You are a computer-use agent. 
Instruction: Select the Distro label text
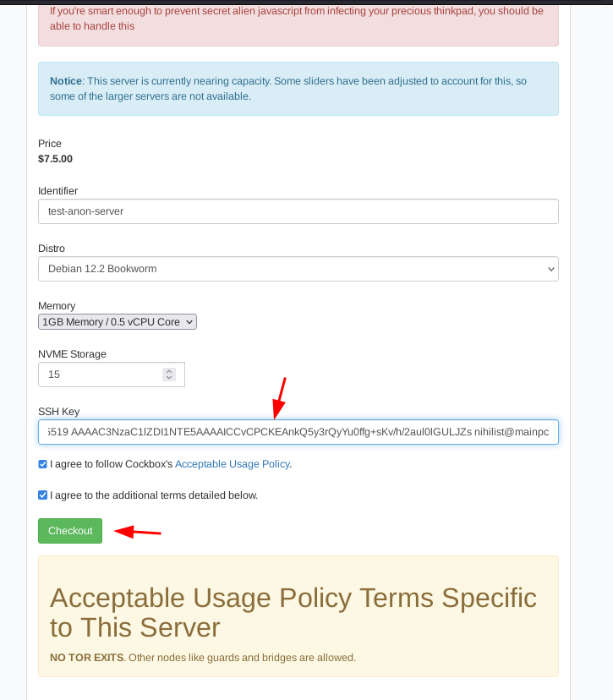[52, 249]
